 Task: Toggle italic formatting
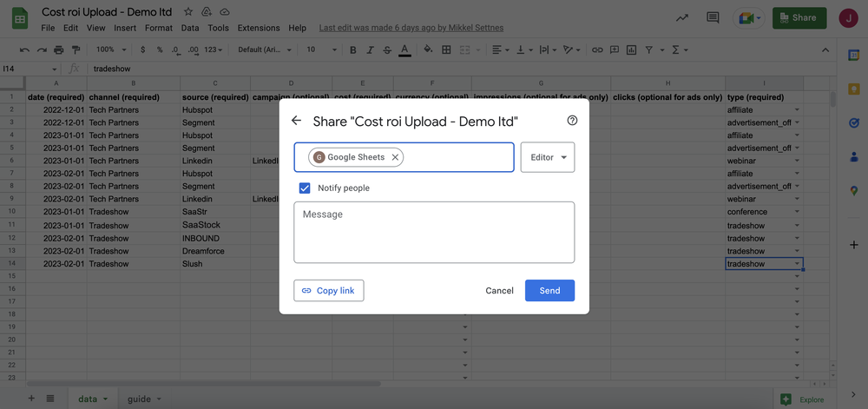[x=370, y=49]
